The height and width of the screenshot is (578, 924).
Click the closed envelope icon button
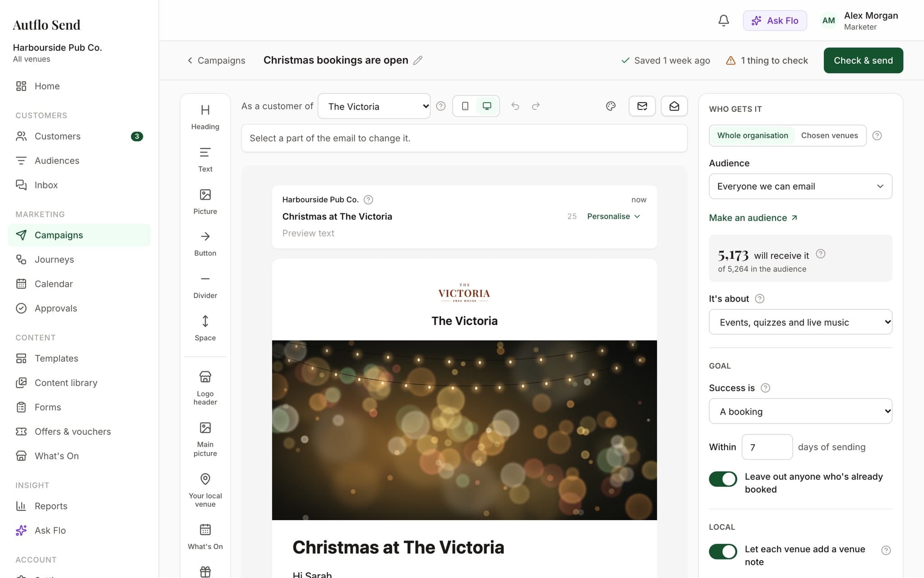(642, 106)
